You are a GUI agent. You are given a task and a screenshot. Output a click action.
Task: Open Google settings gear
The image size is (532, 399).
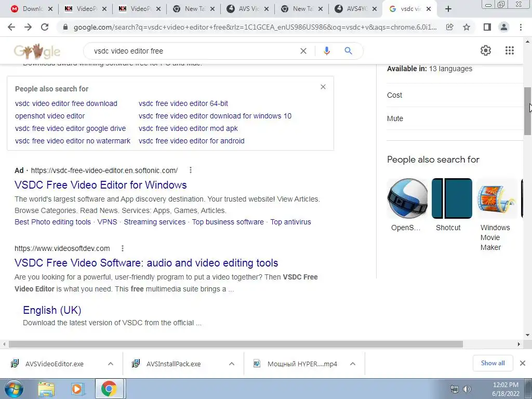point(486,50)
